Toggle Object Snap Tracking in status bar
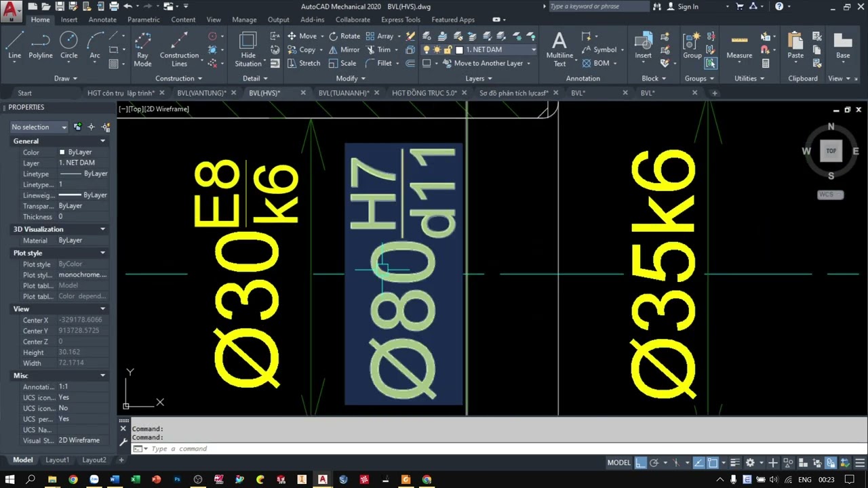868x488 pixels. (698, 463)
